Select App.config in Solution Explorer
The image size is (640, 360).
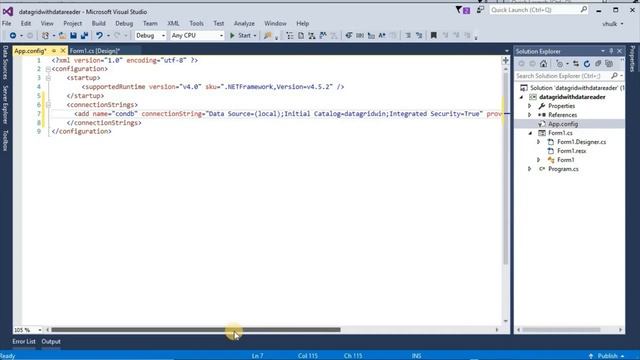pyautogui.click(x=563, y=124)
